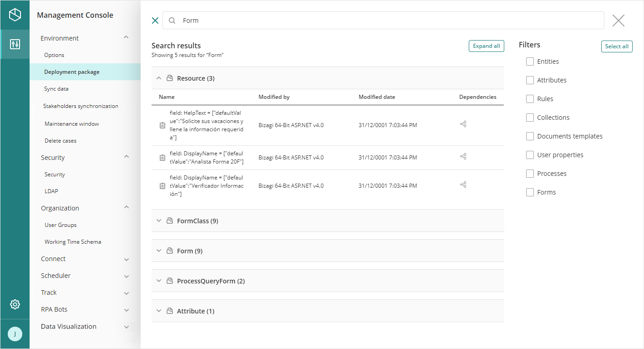The height and width of the screenshot is (349, 644).
Task: Select the HelpText field name text
Action: click(x=207, y=125)
